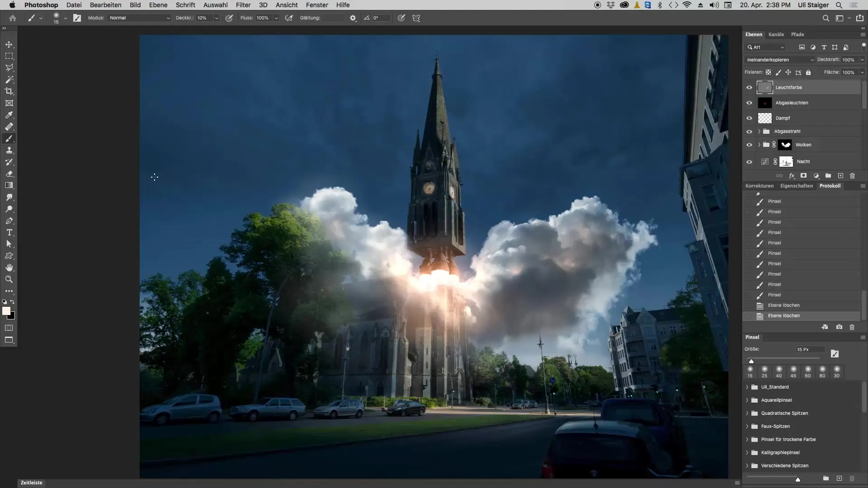
Task: Open the brush settings panel icon
Action: coord(77,18)
